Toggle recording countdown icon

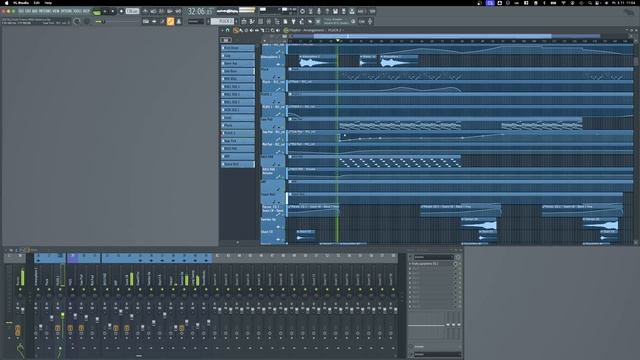pyautogui.click(x=161, y=11)
